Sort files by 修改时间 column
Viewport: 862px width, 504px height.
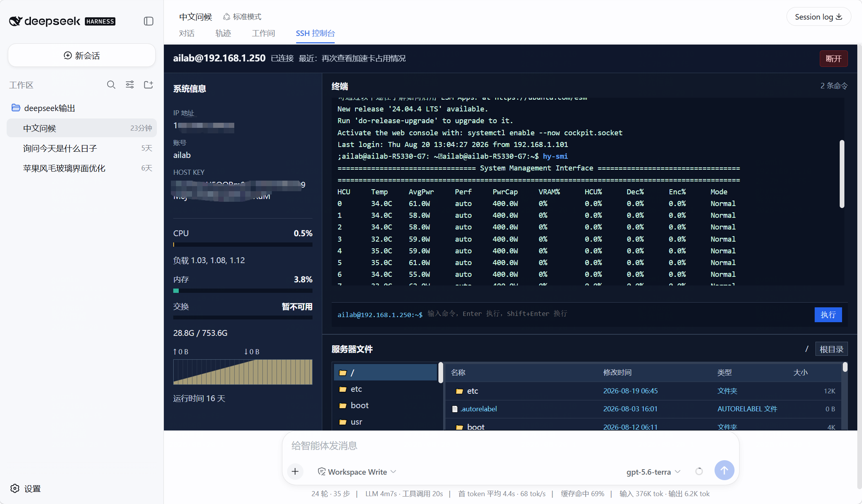click(617, 372)
